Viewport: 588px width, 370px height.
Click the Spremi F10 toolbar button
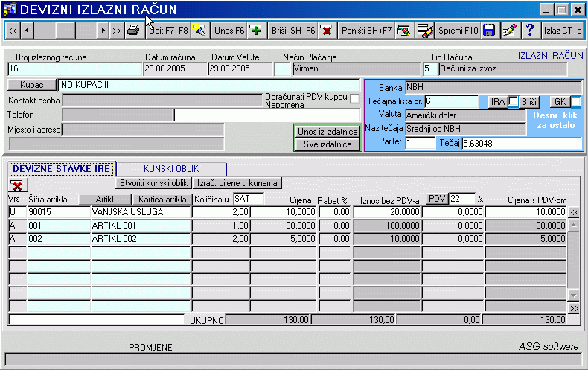[458, 31]
